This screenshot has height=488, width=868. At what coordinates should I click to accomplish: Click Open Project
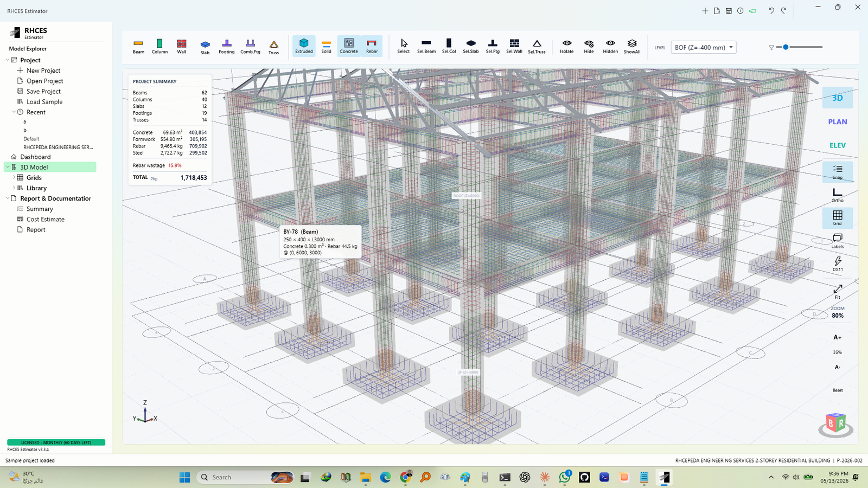[44, 81]
